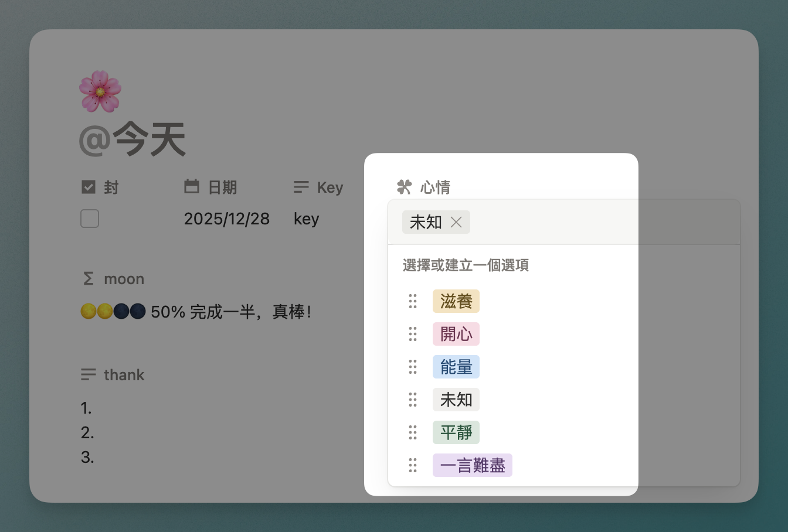This screenshot has width=788, height=532.
Task: Click the drag handle beside 平靜
Action: pyautogui.click(x=413, y=432)
